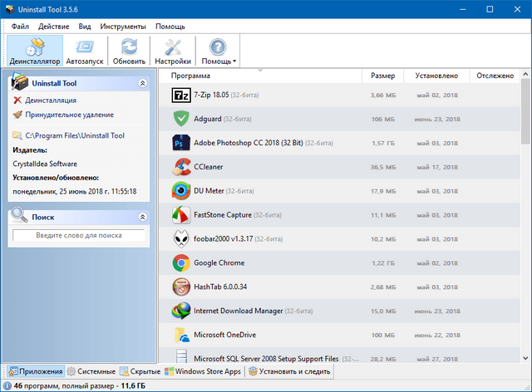Screen dimensions: 532x392
Task: Sort list by Размер column header
Action: coord(384,76)
